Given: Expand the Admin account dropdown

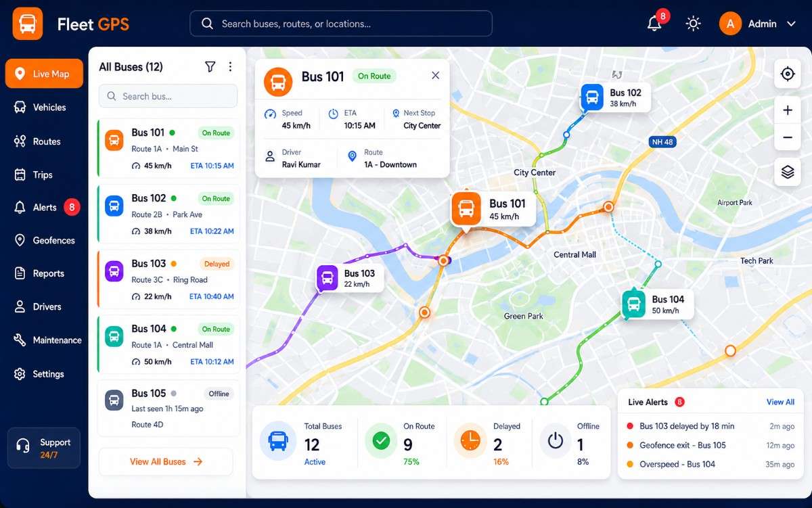Looking at the screenshot, I should pyautogui.click(x=791, y=24).
